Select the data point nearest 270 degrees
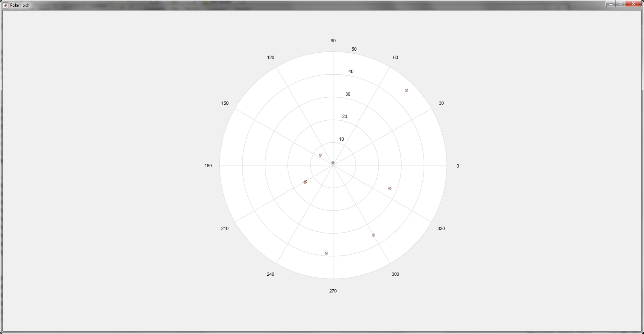Image resolution: width=644 pixels, height=334 pixels. tap(326, 253)
